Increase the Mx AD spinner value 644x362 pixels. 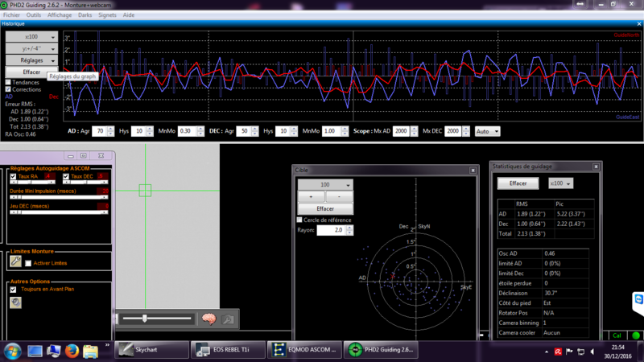(414, 129)
